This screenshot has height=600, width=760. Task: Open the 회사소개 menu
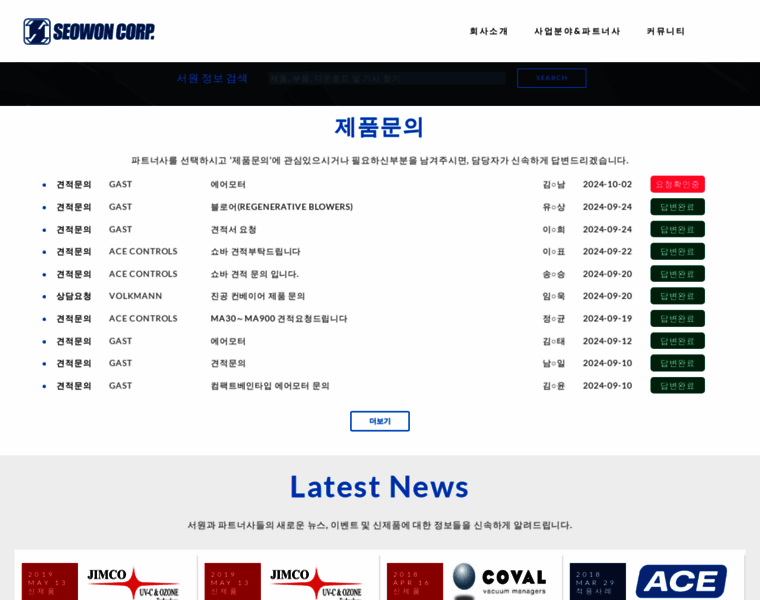click(x=488, y=32)
